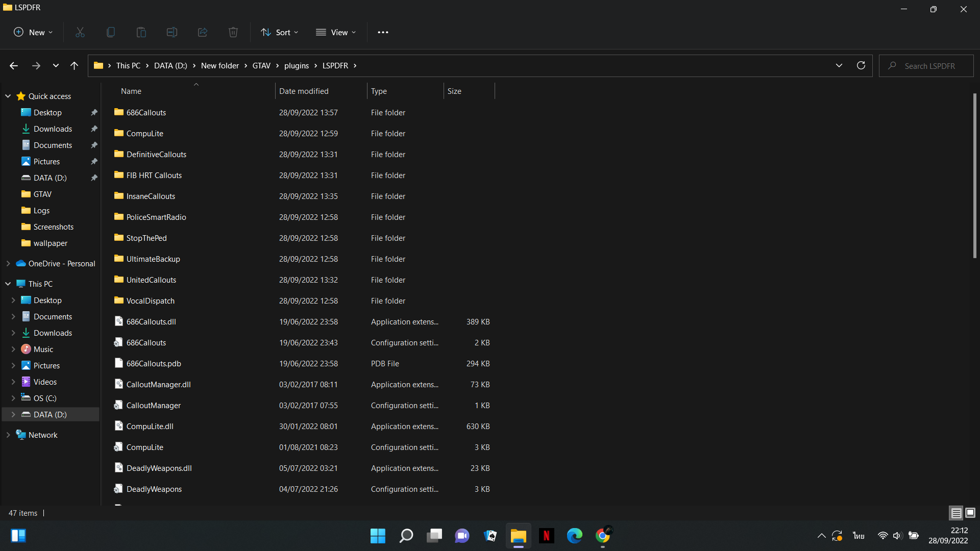Unpin Downloads in Quick access
The height and width of the screenshot is (551, 980).
94,129
